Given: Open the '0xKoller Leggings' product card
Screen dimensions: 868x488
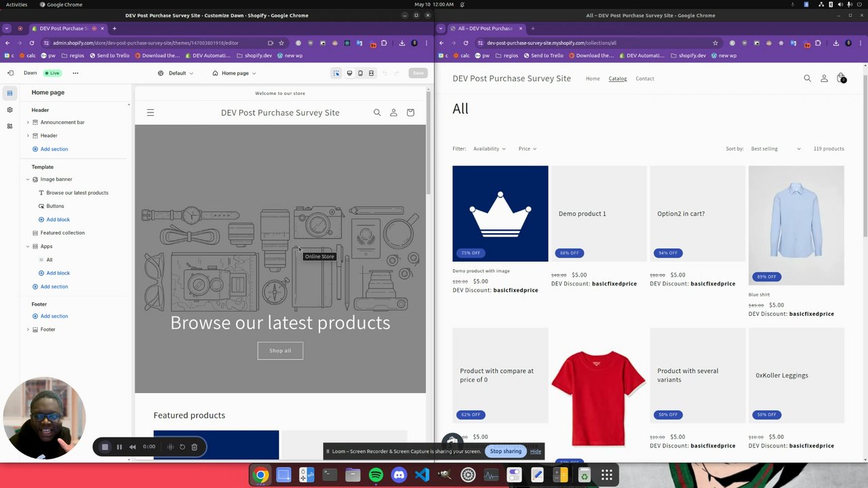Looking at the screenshot, I should coord(796,375).
